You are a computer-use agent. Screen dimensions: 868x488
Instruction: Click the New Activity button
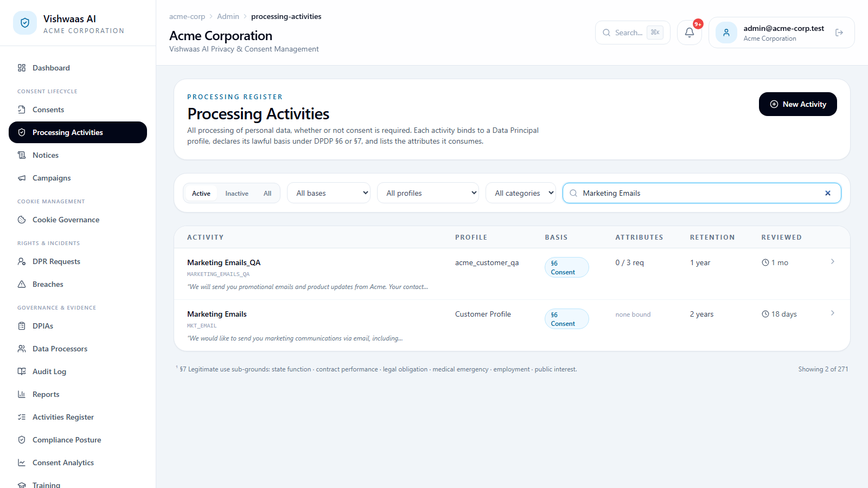(x=798, y=104)
